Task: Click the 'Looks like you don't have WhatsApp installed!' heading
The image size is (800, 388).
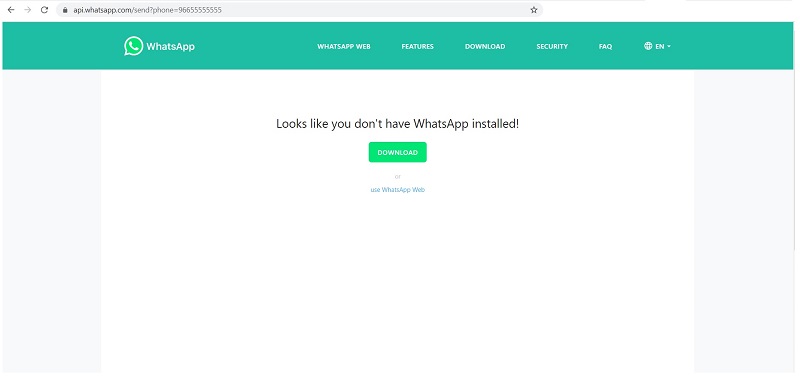Action: [x=397, y=124]
